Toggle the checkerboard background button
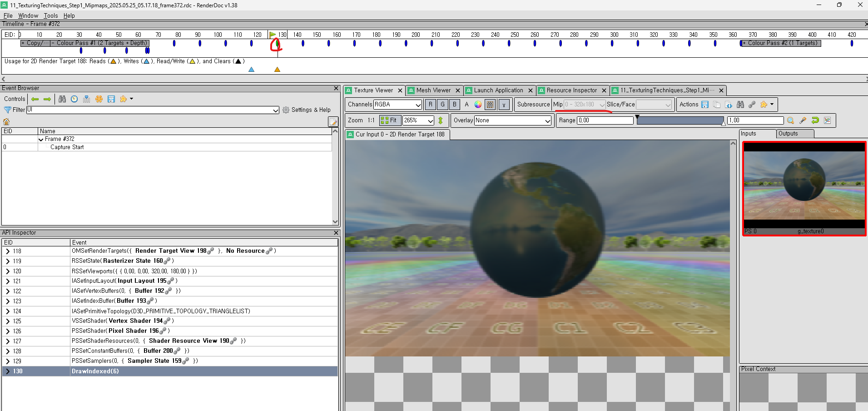 point(490,105)
